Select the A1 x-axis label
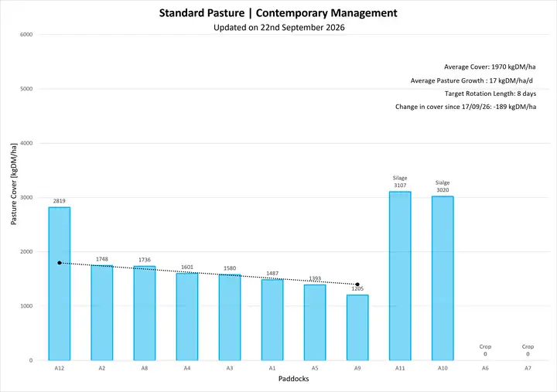557x392 pixels. click(272, 368)
